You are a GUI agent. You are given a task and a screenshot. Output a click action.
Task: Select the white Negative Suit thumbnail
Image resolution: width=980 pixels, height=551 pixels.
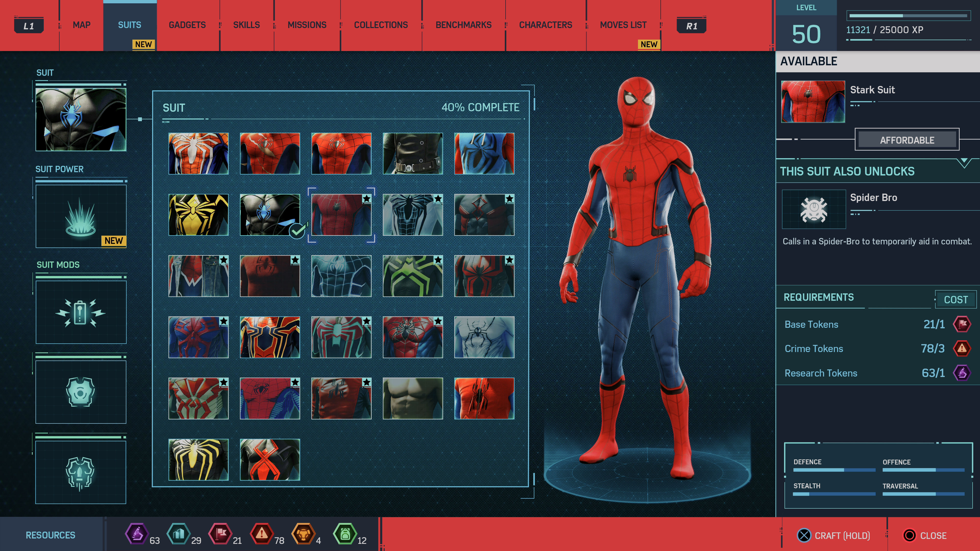tap(413, 215)
